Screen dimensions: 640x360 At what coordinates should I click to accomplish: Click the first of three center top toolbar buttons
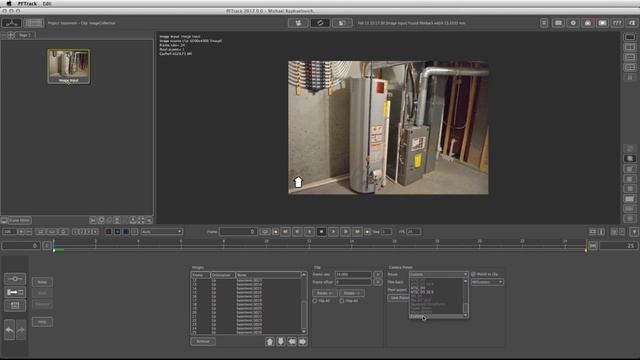coord(298,23)
